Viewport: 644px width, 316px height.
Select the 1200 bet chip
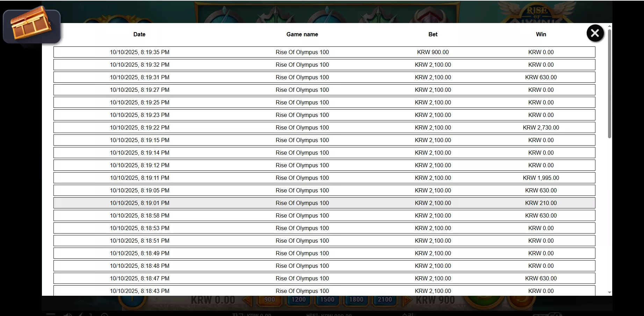pos(298,300)
